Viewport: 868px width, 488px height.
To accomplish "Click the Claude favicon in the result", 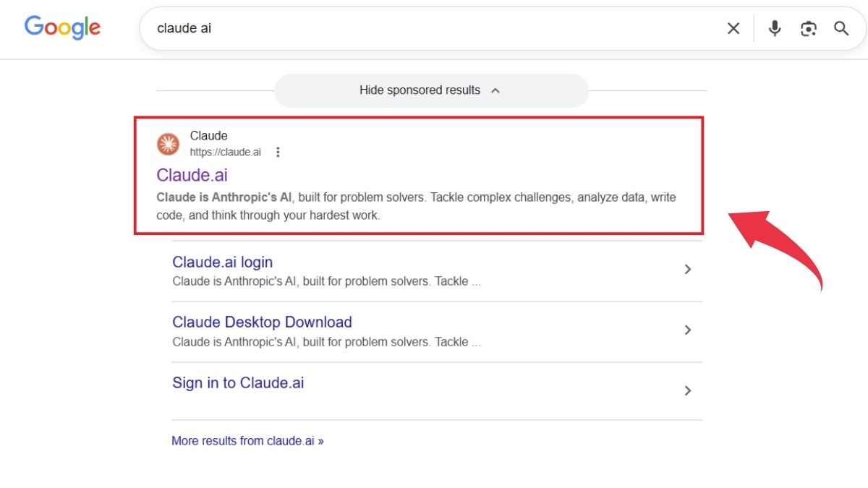I will coord(169,144).
